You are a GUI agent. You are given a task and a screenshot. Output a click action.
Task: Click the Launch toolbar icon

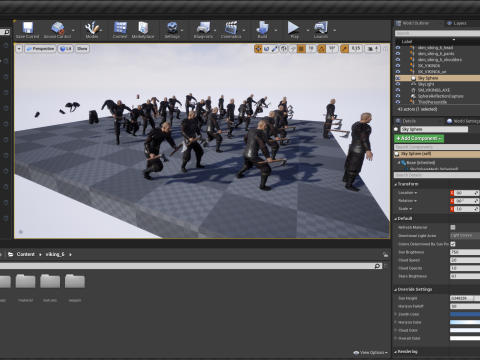point(321,28)
